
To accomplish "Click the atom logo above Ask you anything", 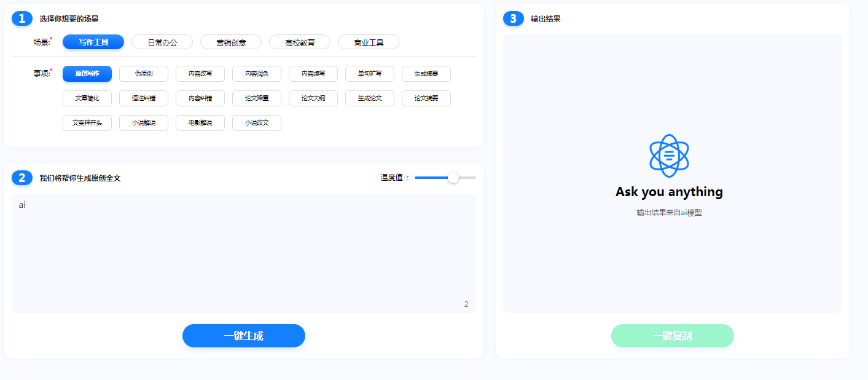I will click(669, 156).
